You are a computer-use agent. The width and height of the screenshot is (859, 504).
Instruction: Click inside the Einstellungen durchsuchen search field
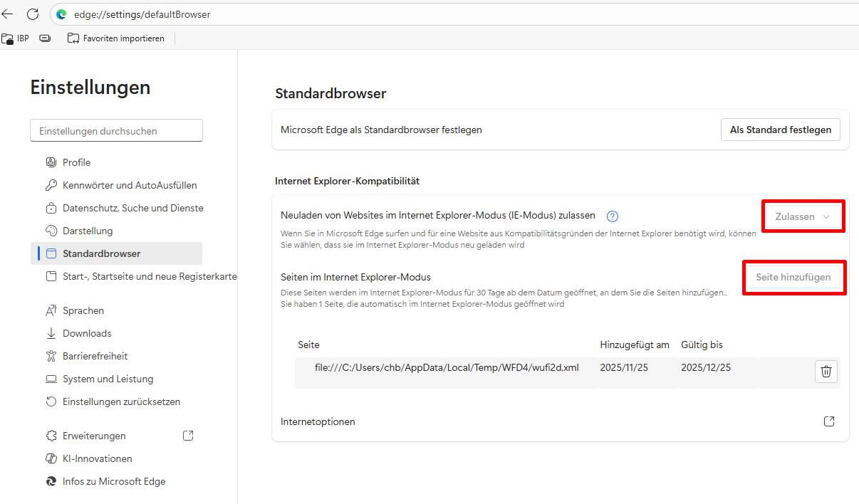tap(116, 130)
